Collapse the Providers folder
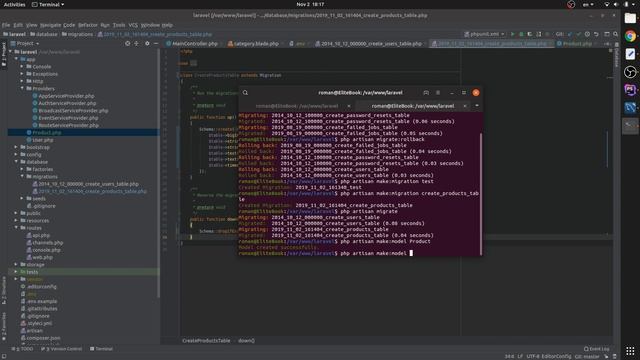This screenshot has width=640, height=360. click(x=22, y=89)
